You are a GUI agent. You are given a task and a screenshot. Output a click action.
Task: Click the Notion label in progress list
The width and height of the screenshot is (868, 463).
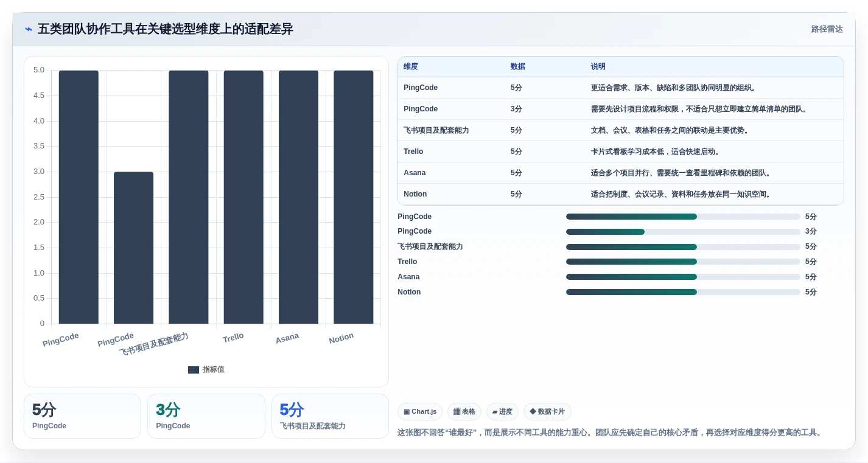pyautogui.click(x=409, y=292)
